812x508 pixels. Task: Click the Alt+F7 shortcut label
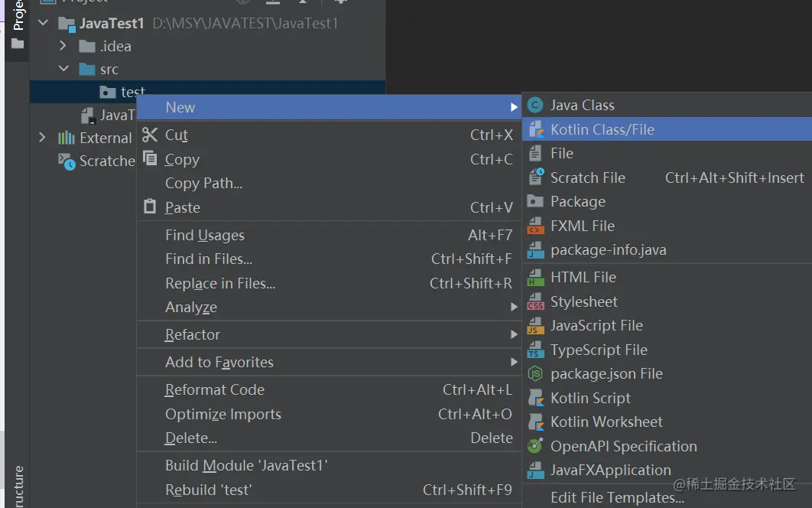click(x=490, y=236)
